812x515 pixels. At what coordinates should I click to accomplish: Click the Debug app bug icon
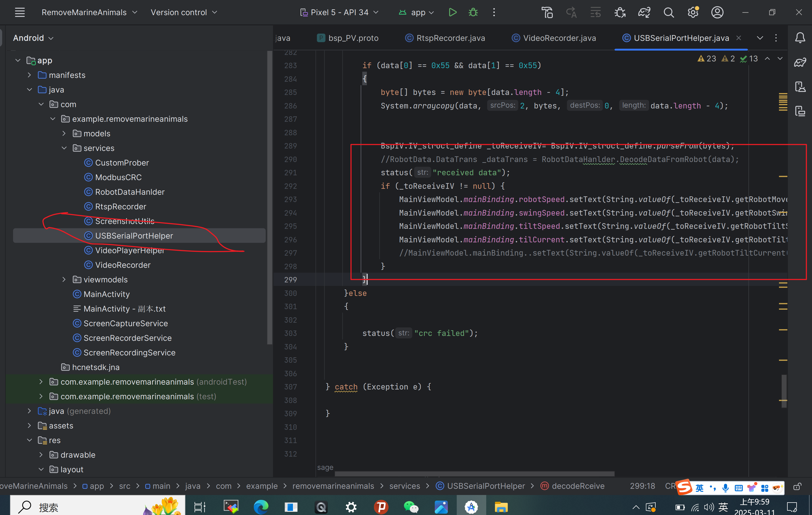click(473, 12)
